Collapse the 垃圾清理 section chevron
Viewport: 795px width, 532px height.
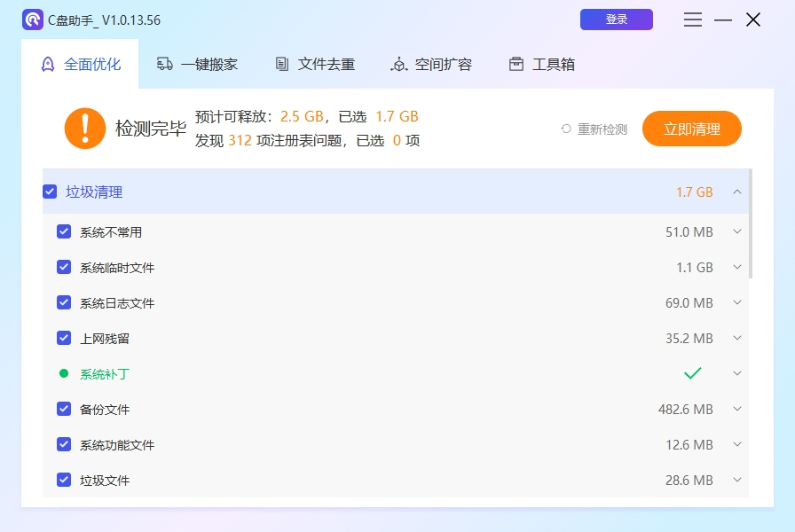point(737,192)
